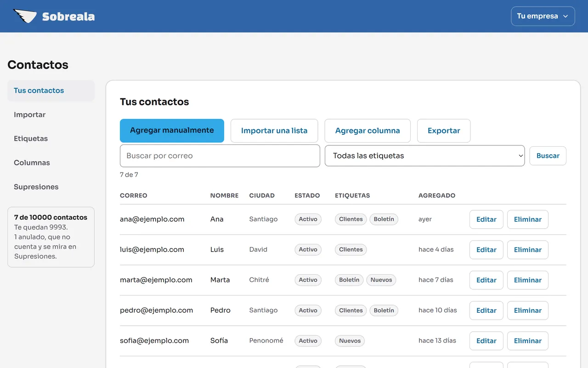Image resolution: width=588 pixels, height=368 pixels.
Task: Focus the Buscar por correo field
Action: pyautogui.click(x=220, y=156)
